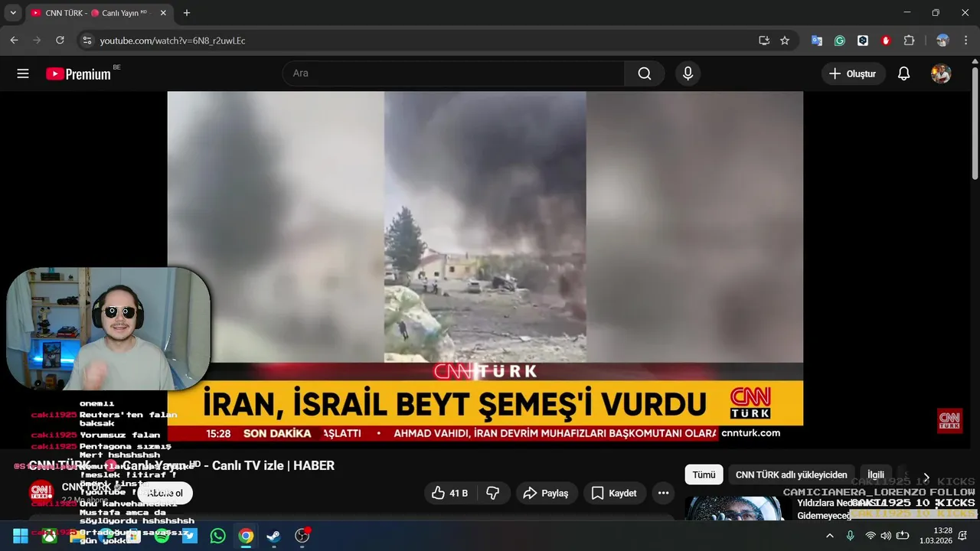The image size is (980, 551).
Task: Open Chrome three-dot menu
Action: [x=965, y=41]
